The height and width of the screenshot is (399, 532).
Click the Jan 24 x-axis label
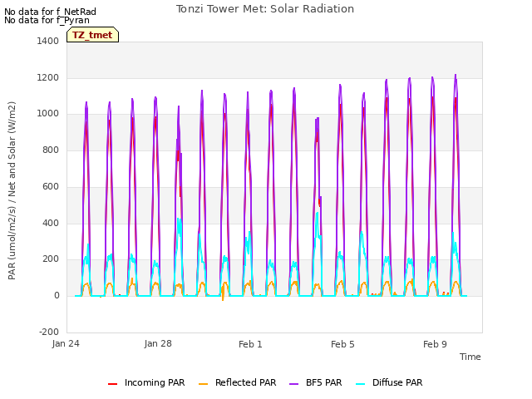pos(66,343)
